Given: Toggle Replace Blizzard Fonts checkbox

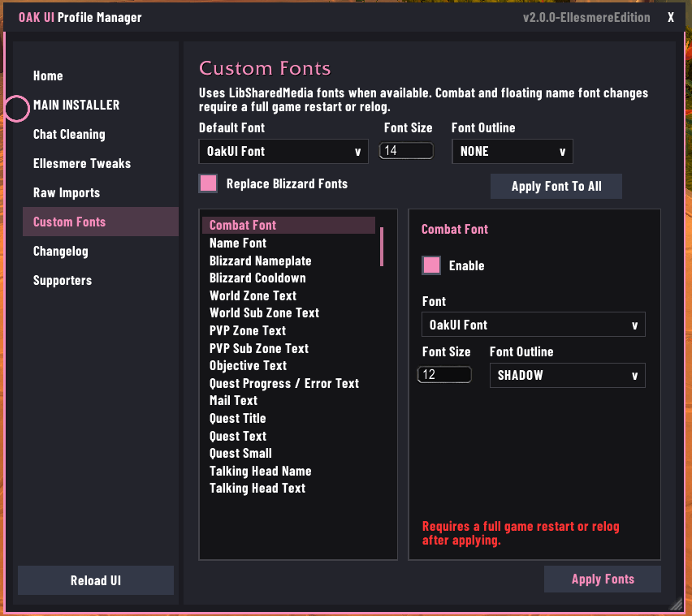Looking at the screenshot, I should [x=208, y=183].
